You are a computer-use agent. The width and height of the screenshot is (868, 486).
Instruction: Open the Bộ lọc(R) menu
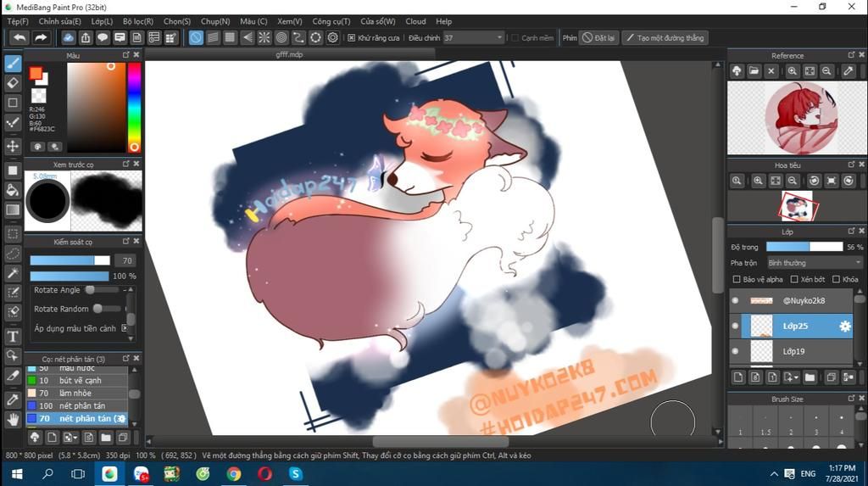click(x=138, y=21)
